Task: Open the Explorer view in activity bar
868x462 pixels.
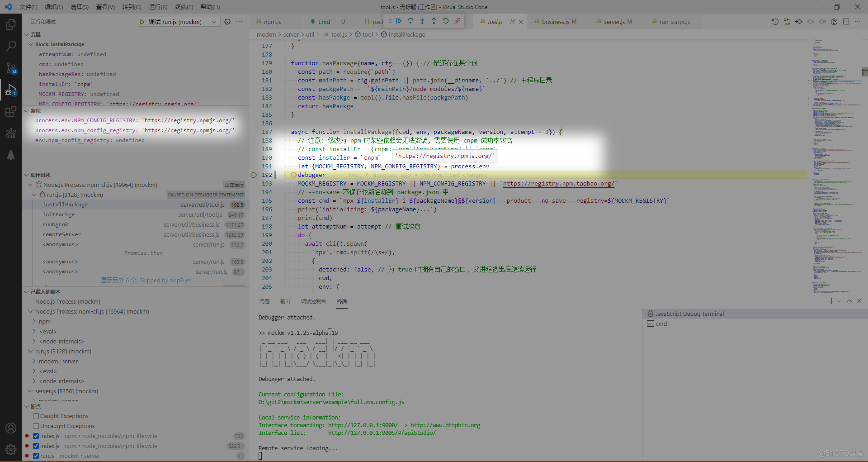Action: [x=11, y=24]
